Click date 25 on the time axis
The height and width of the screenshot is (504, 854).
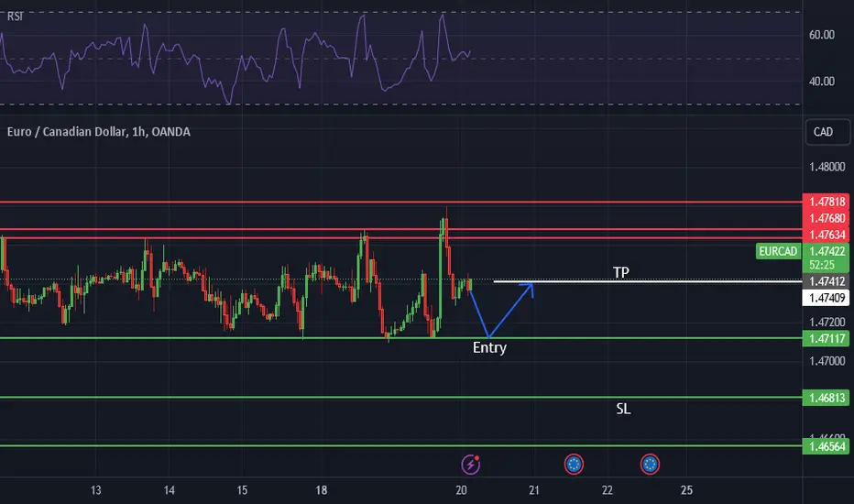pyautogui.click(x=686, y=490)
